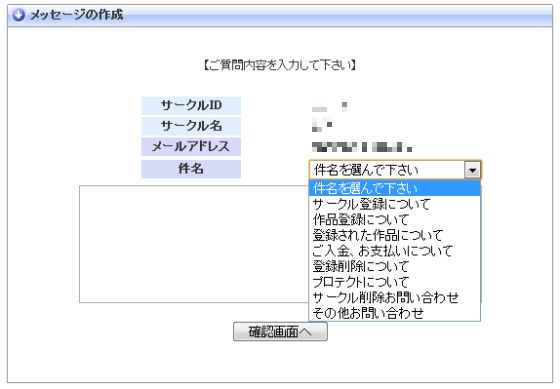560x389 pixels.
Task: Click the 件名 field label
Action: click(x=191, y=169)
